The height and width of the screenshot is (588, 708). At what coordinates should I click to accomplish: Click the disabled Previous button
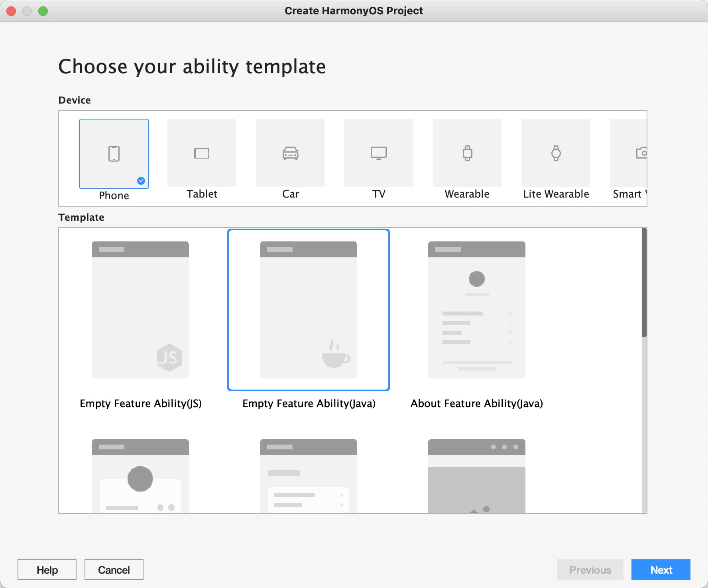pos(590,570)
